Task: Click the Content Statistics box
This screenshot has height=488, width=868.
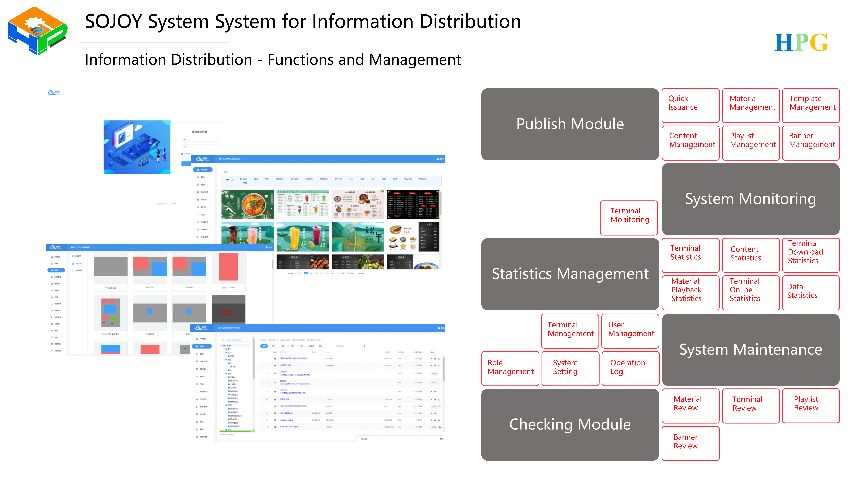Action: [751, 255]
